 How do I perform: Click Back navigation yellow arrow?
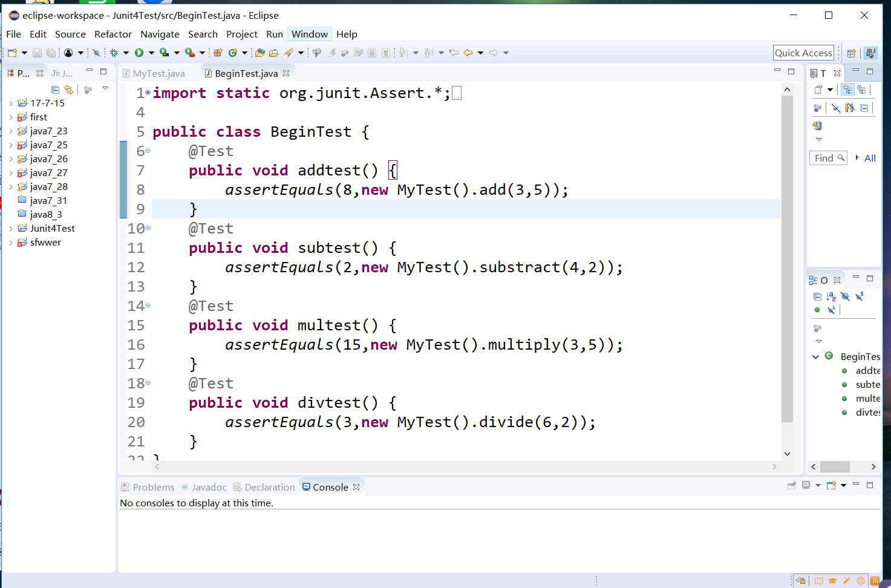[x=468, y=53]
